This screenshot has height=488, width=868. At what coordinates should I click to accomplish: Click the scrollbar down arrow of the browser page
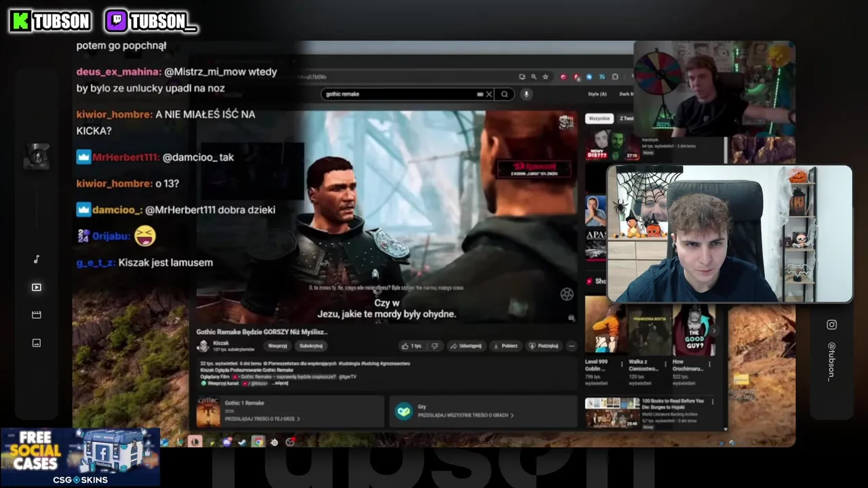[x=725, y=429]
